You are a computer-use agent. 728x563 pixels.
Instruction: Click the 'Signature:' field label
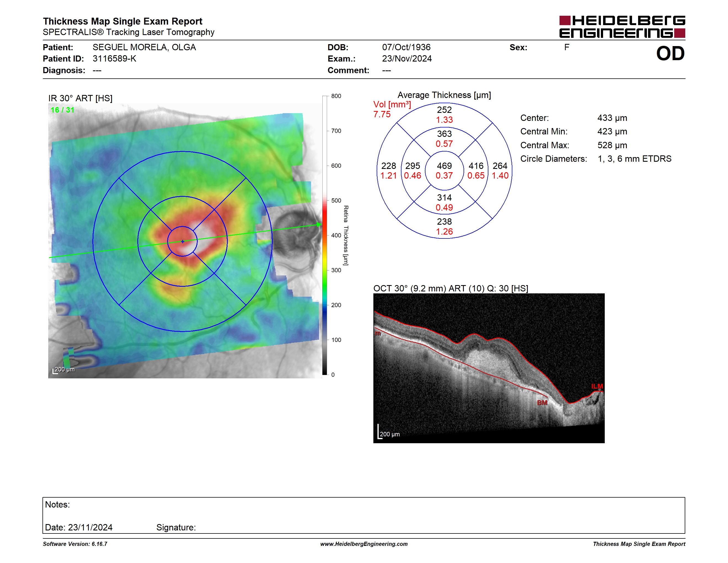(176, 527)
